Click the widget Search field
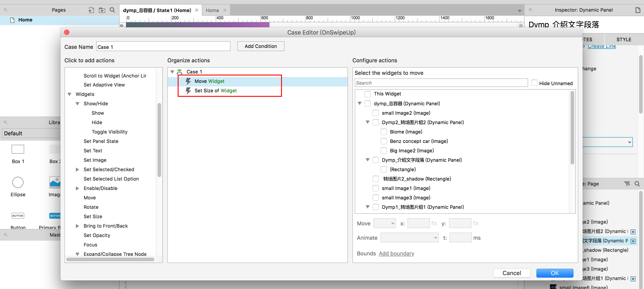The height and width of the screenshot is (289, 644). coord(441,83)
